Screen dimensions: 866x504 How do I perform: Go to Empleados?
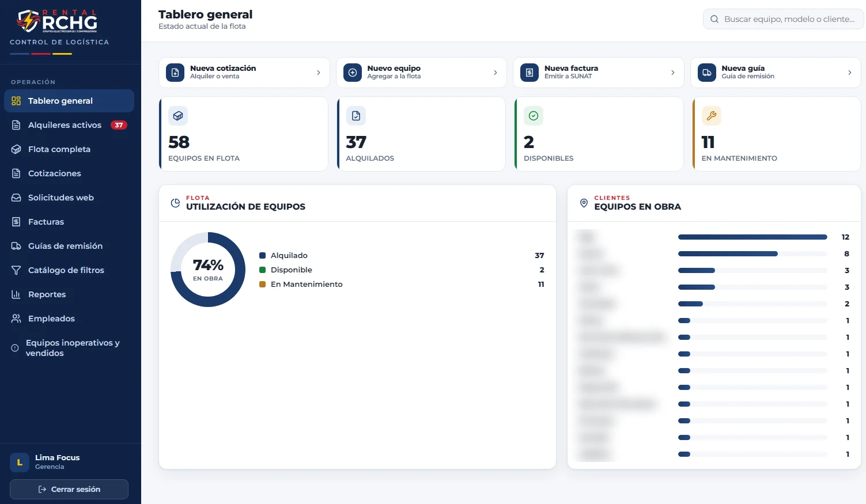[69, 319]
